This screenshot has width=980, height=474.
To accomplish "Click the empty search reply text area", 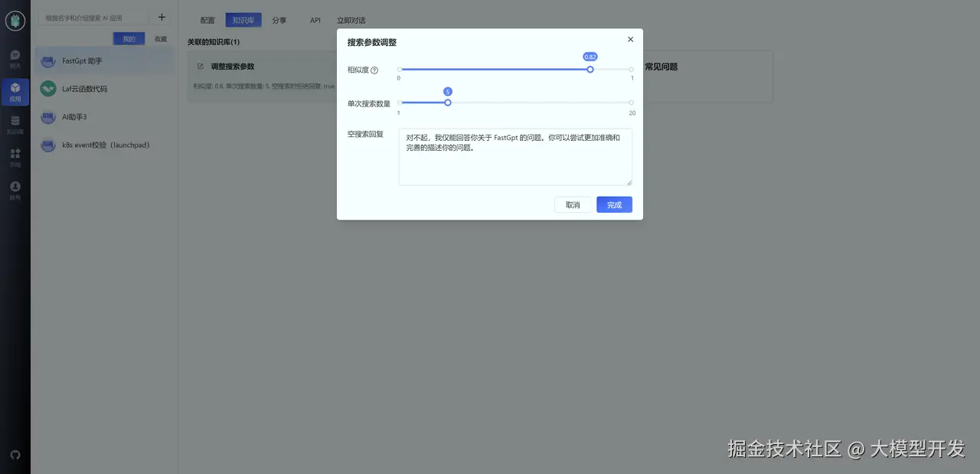I will point(514,156).
